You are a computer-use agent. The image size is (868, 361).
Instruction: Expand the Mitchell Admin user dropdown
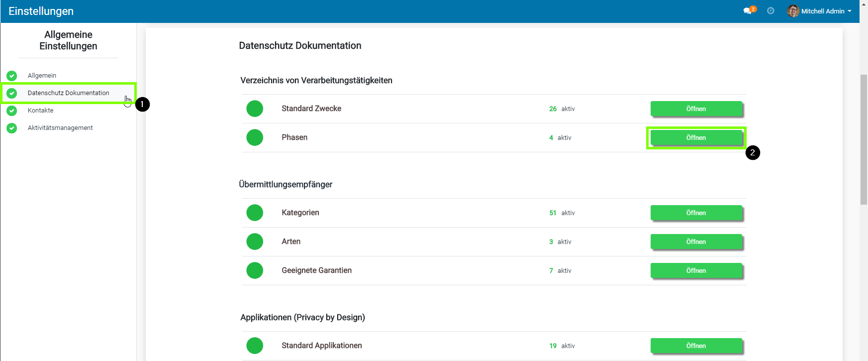(826, 11)
